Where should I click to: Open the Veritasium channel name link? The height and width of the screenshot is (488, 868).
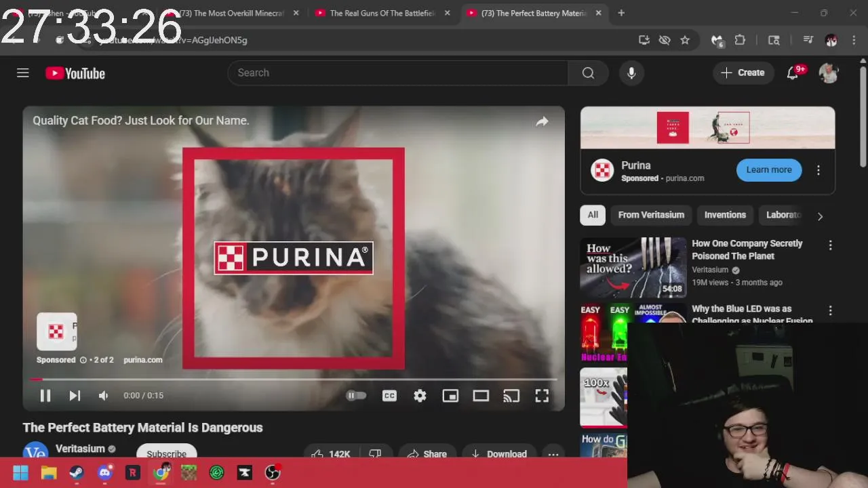[x=80, y=449]
